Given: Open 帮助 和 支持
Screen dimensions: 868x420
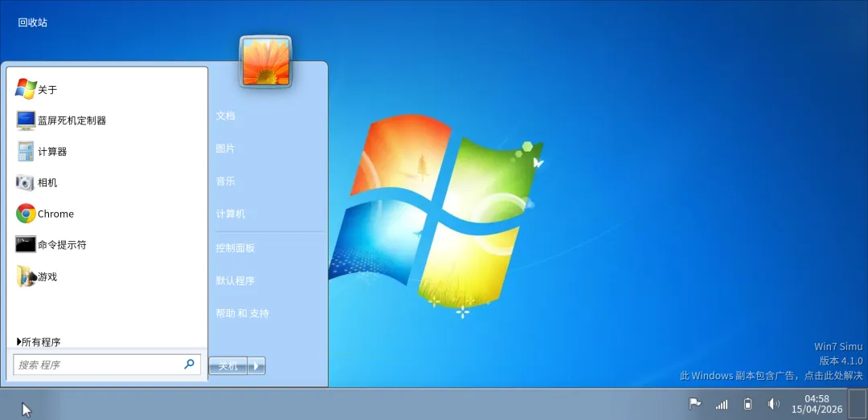Looking at the screenshot, I should click(x=243, y=313).
